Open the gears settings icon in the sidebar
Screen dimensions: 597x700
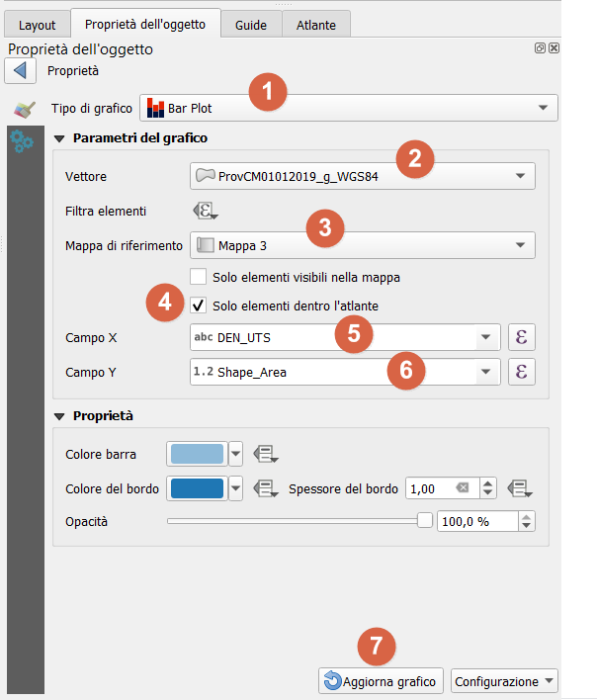point(22,142)
